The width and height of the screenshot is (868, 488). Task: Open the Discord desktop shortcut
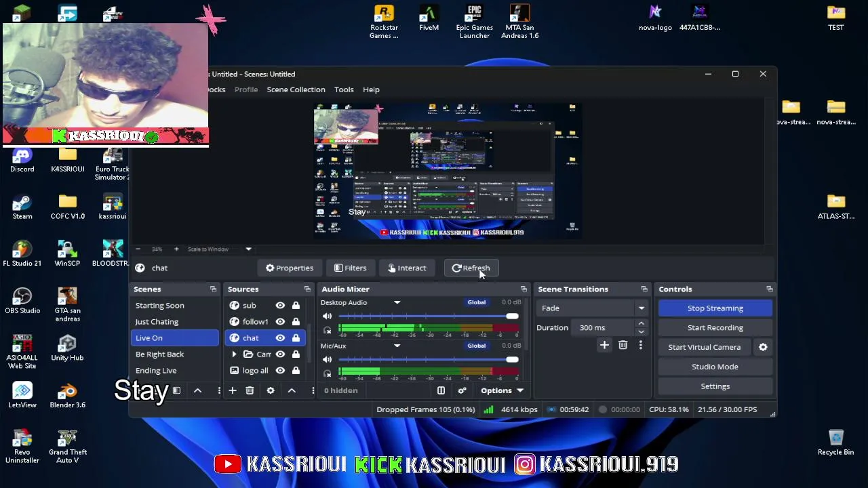[22, 160]
